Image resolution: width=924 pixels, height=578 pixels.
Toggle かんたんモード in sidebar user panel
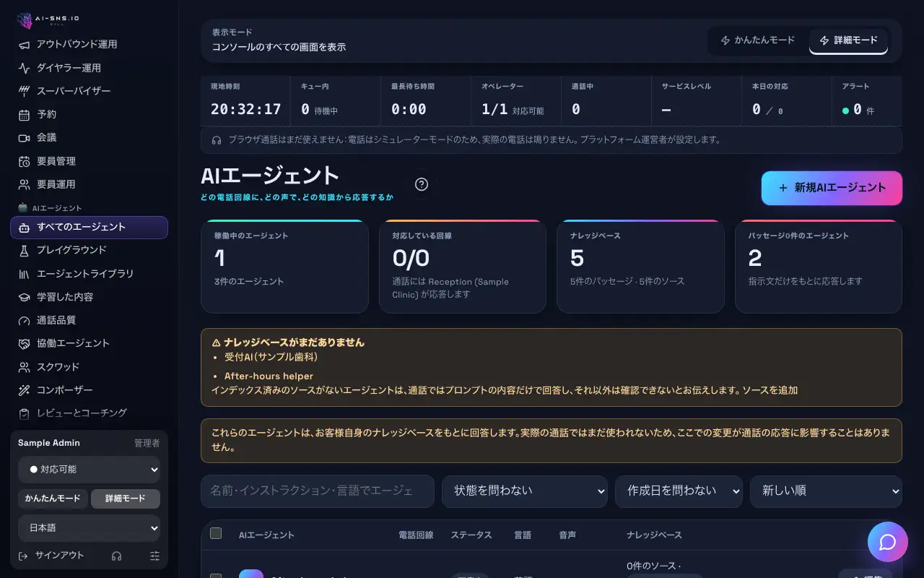[53, 499]
